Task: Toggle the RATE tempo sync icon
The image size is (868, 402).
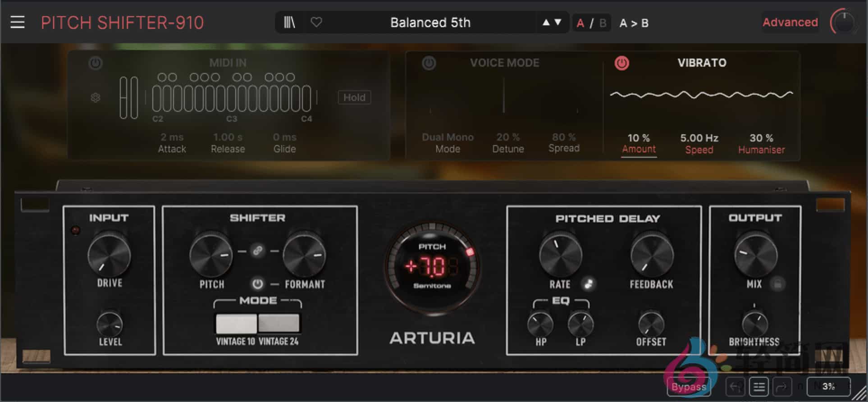Action: (588, 284)
